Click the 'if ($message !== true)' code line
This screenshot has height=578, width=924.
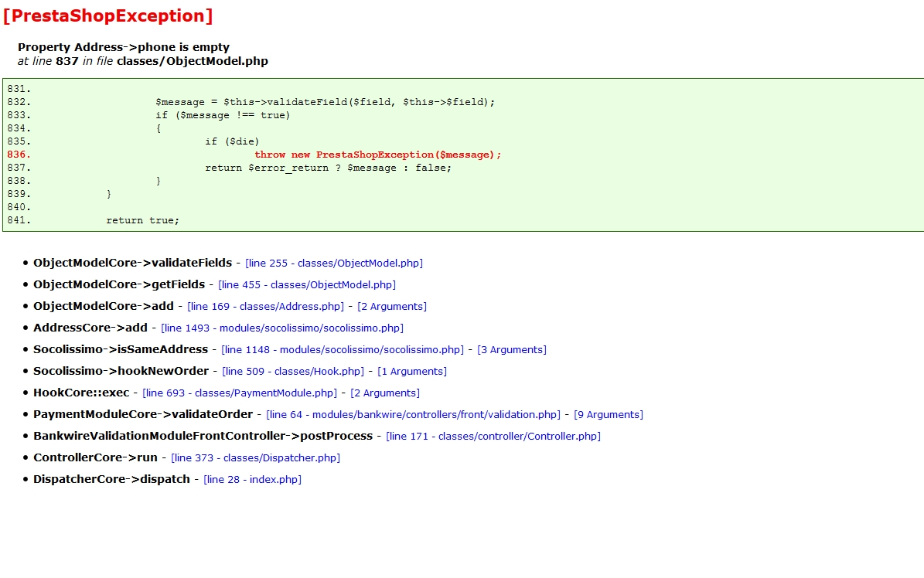[223, 115]
